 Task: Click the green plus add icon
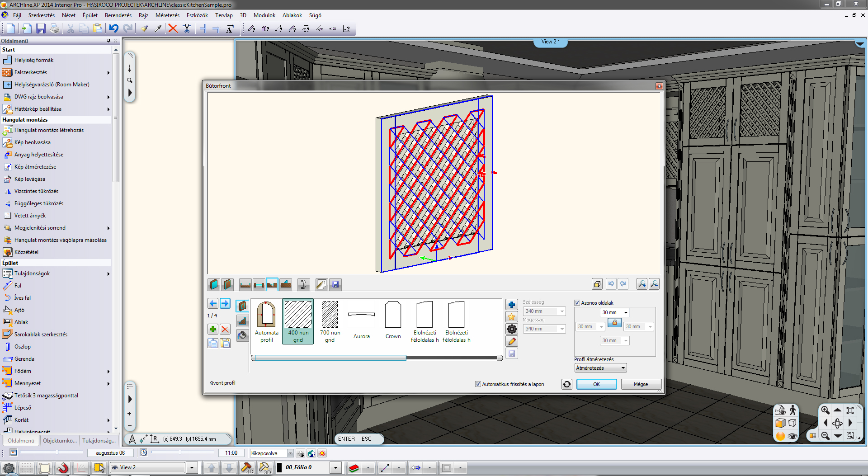(x=213, y=329)
